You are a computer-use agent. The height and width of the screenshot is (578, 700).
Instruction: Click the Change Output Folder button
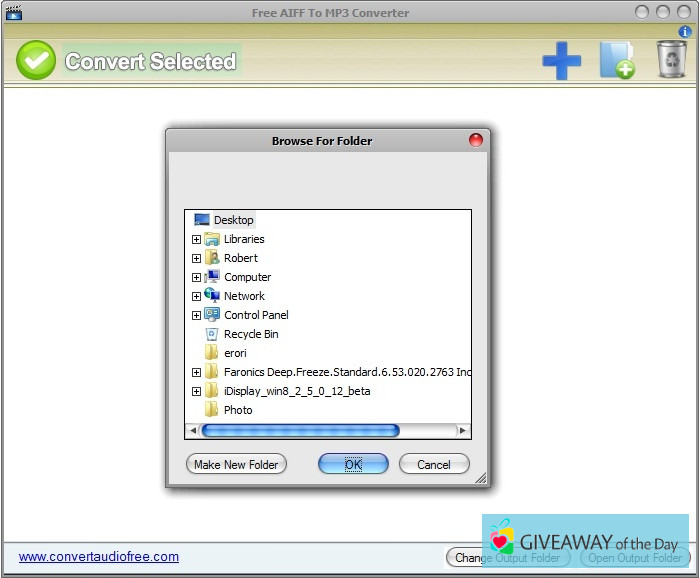pyautogui.click(x=508, y=557)
